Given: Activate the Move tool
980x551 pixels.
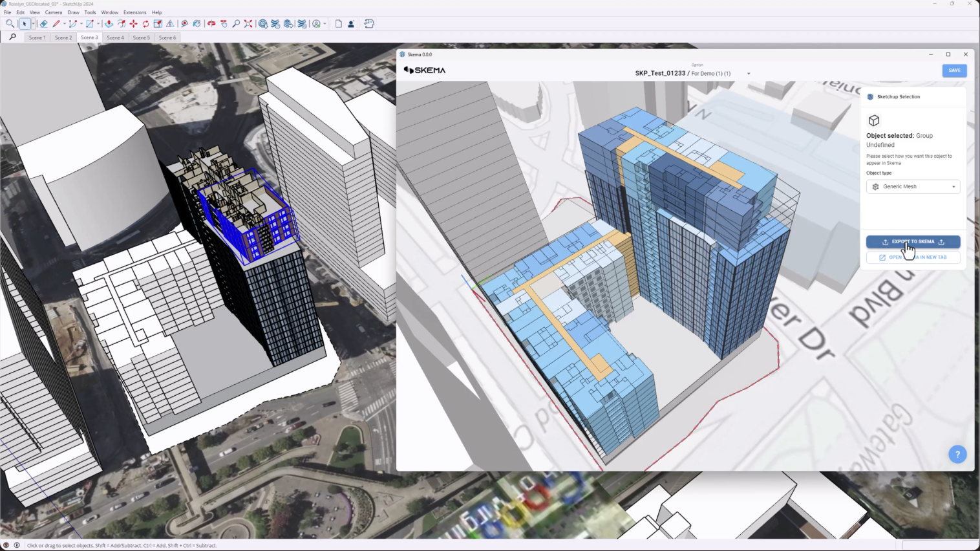Looking at the screenshot, I should click(x=133, y=24).
